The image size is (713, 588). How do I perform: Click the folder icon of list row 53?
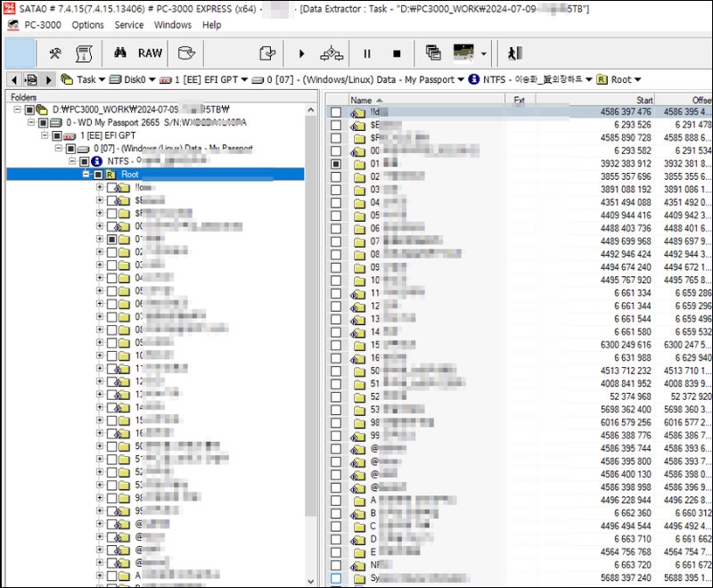click(x=359, y=410)
